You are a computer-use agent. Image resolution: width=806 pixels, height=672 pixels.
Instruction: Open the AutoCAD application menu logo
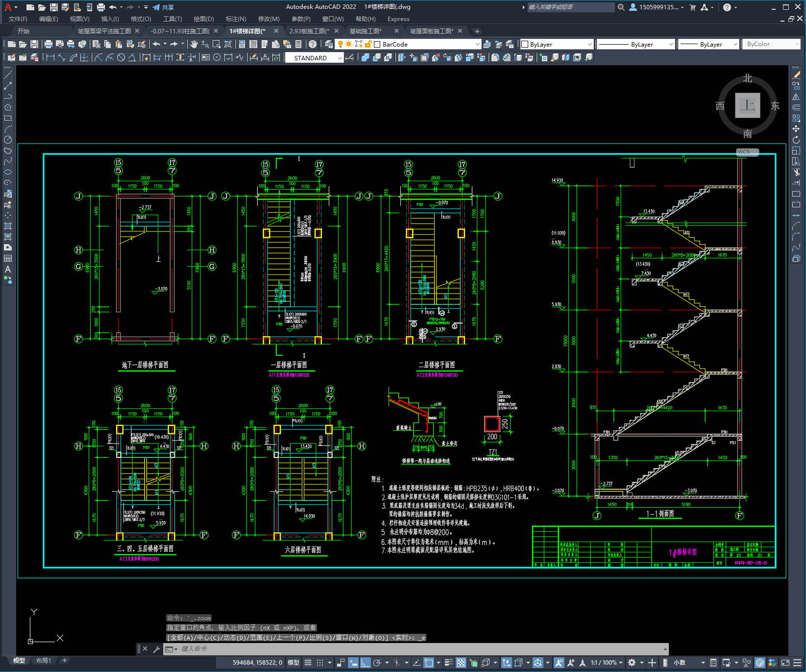8,7
